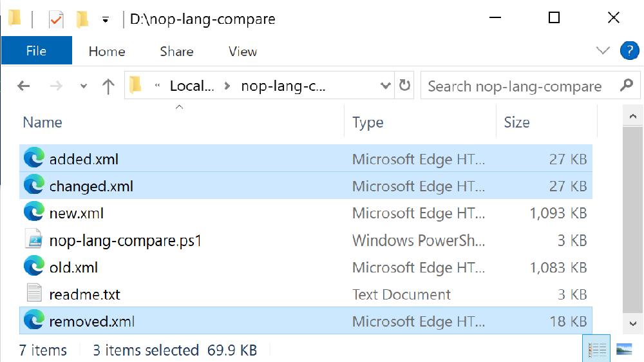Open Recent locations dropdown arrow

(83, 86)
